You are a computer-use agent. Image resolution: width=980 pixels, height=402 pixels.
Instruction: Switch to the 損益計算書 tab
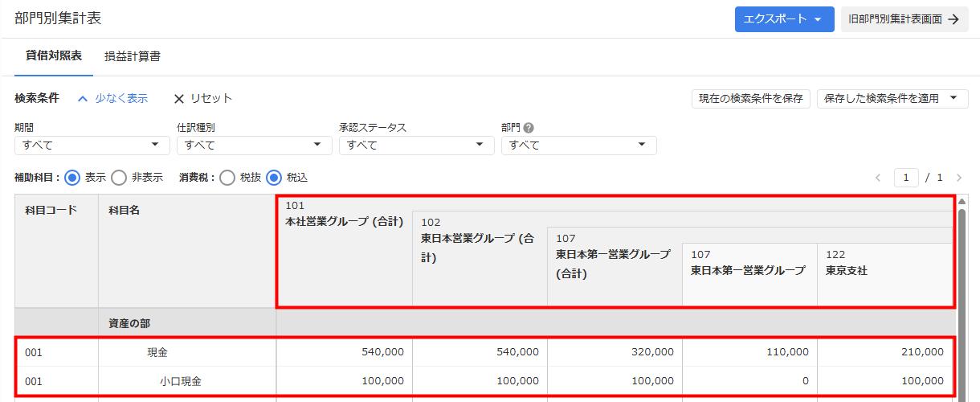133,57
